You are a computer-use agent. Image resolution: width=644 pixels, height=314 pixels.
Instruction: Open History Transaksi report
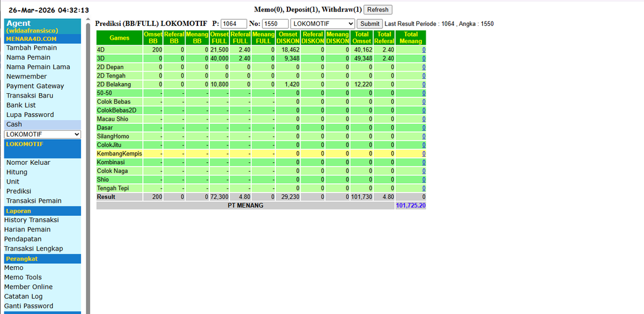(x=31, y=220)
